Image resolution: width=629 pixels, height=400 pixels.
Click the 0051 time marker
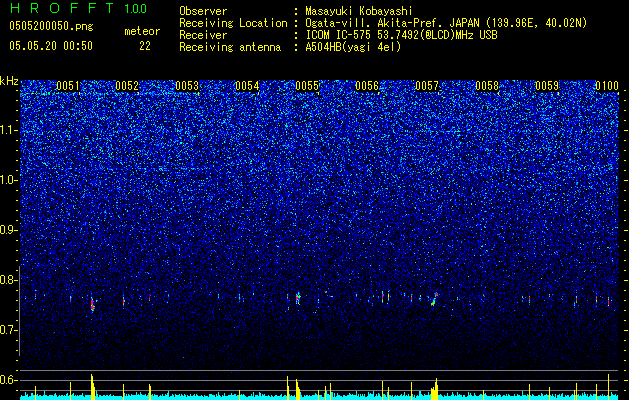click(68, 86)
